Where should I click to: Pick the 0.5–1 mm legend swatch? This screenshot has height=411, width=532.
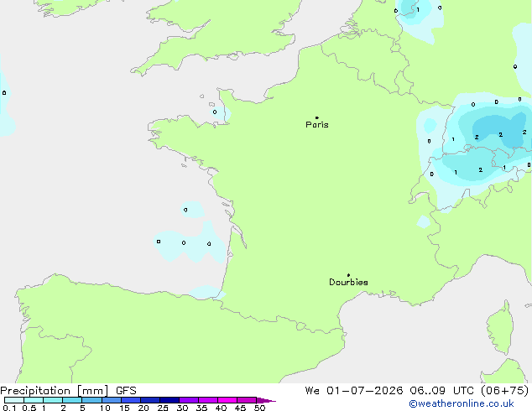click(34, 400)
